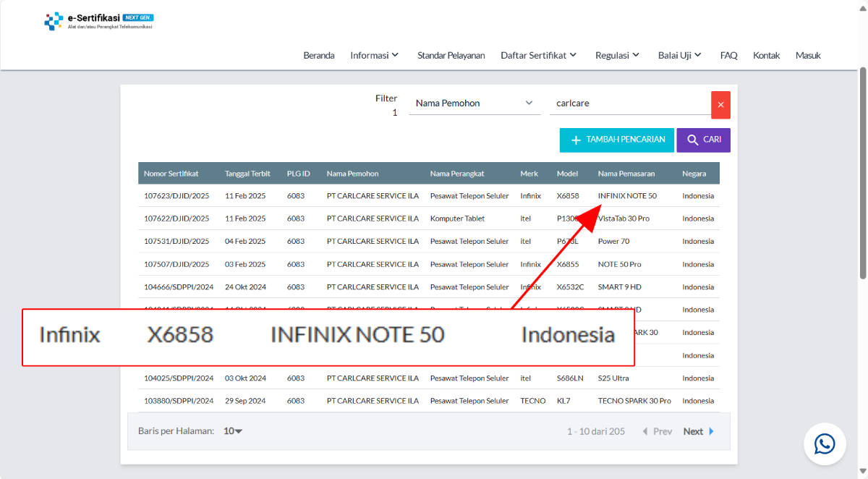
Task: Click S25 Ultra marketing name
Action: (x=613, y=378)
